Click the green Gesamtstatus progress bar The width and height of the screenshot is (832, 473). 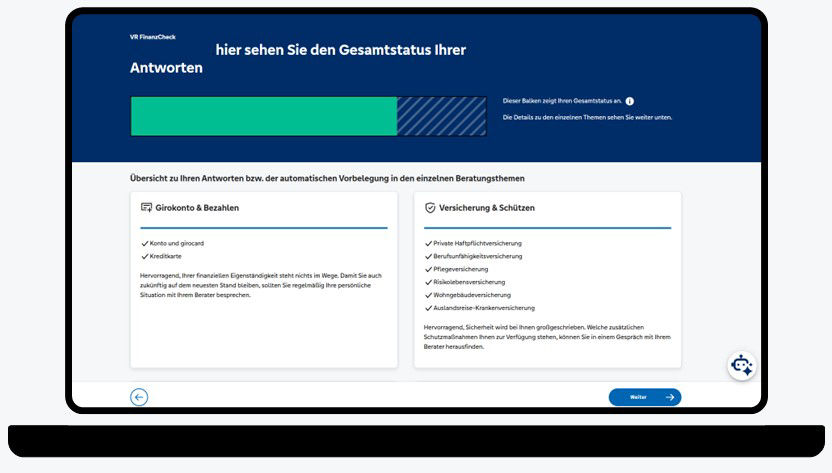point(264,116)
